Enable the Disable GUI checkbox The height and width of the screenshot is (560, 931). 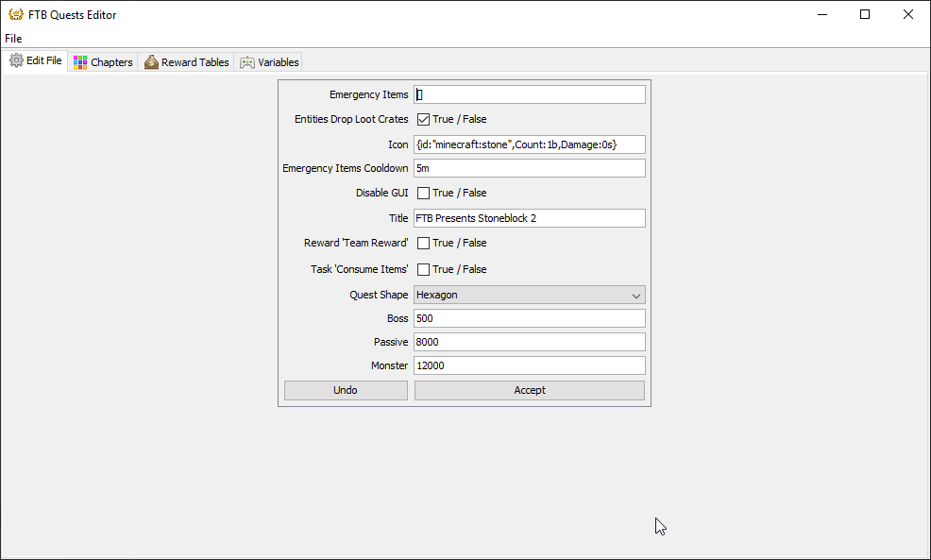(x=423, y=194)
